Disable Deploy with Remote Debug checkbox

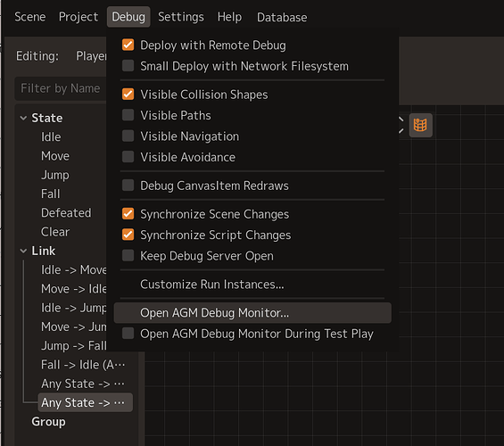pyautogui.click(x=128, y=45)
